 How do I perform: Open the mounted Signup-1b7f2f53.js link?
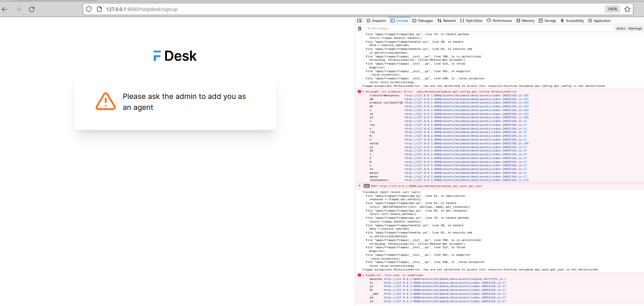tap(445, 279)
